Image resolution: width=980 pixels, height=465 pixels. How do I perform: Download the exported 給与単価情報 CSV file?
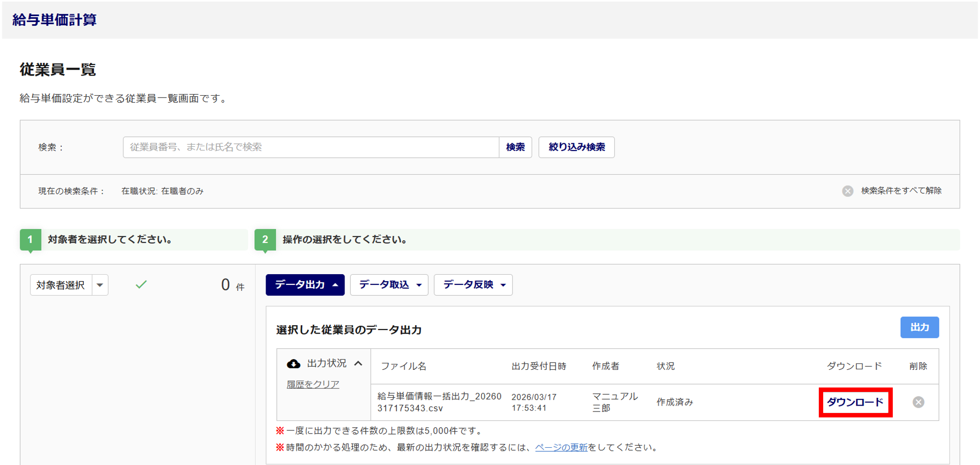click(855, 402)
